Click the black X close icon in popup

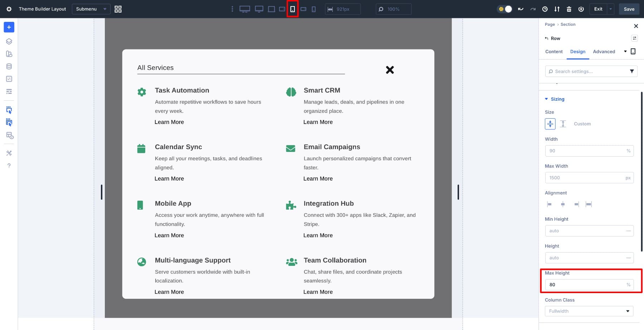[x=390, y=70]
